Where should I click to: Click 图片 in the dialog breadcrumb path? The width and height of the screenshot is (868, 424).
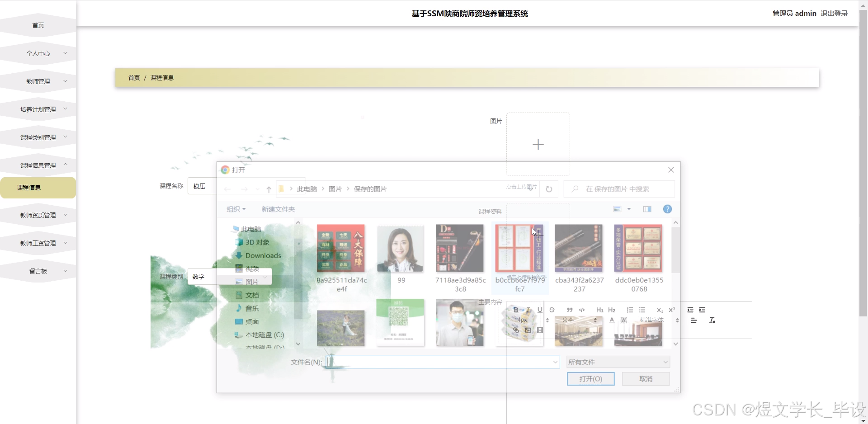[x=335, y=189]
